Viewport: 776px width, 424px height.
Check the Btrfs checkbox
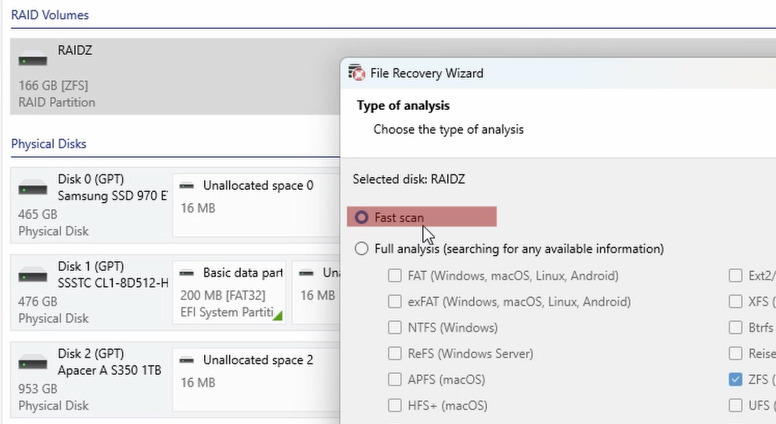[735, 328]
